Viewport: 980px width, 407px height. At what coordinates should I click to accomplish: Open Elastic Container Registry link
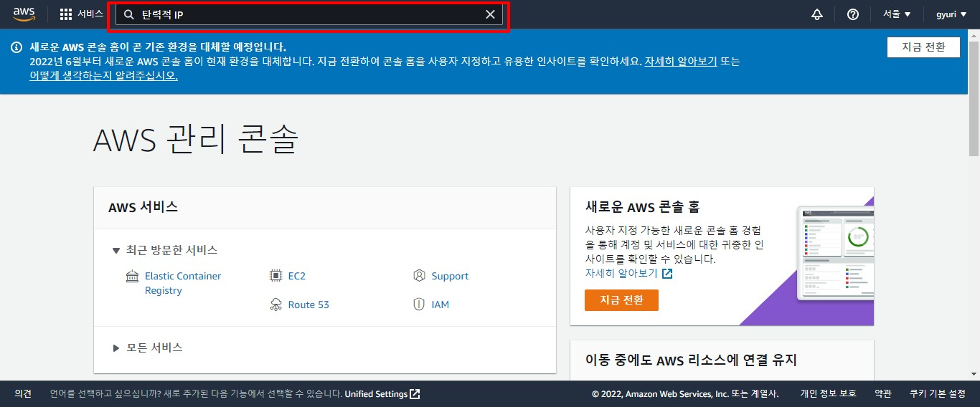[x=183, y=283]
